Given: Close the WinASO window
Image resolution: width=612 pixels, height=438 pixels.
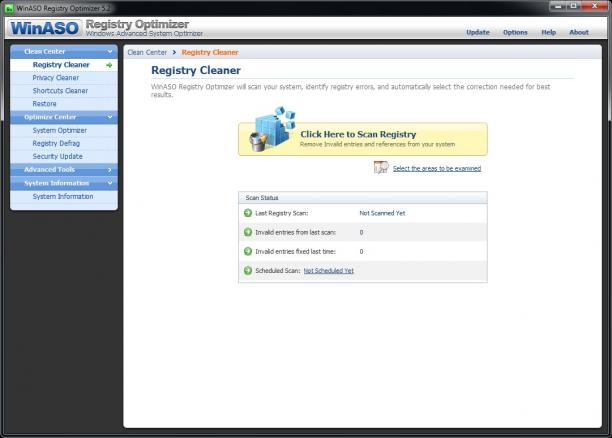Looking at the screenshot, I should (594, 6).
